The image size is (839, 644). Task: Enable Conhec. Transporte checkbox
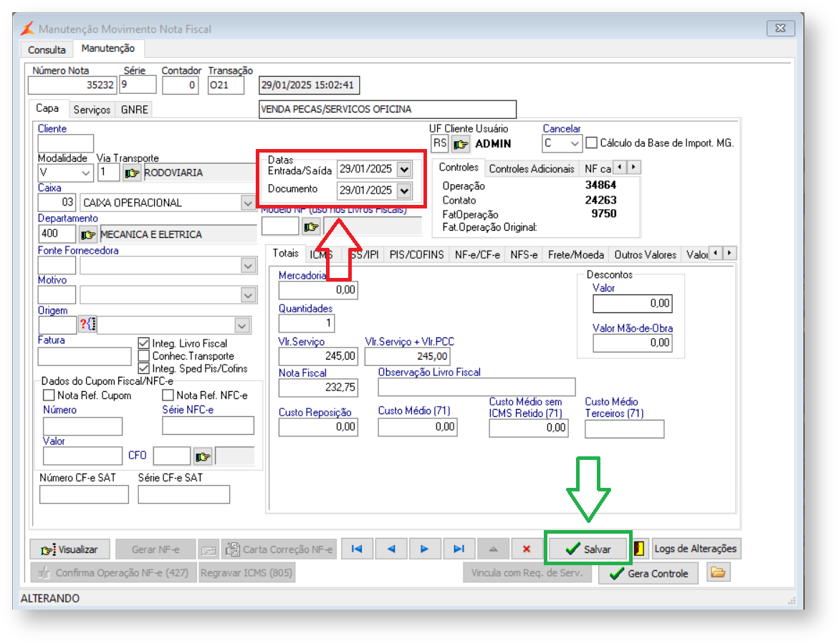[143, 356]
